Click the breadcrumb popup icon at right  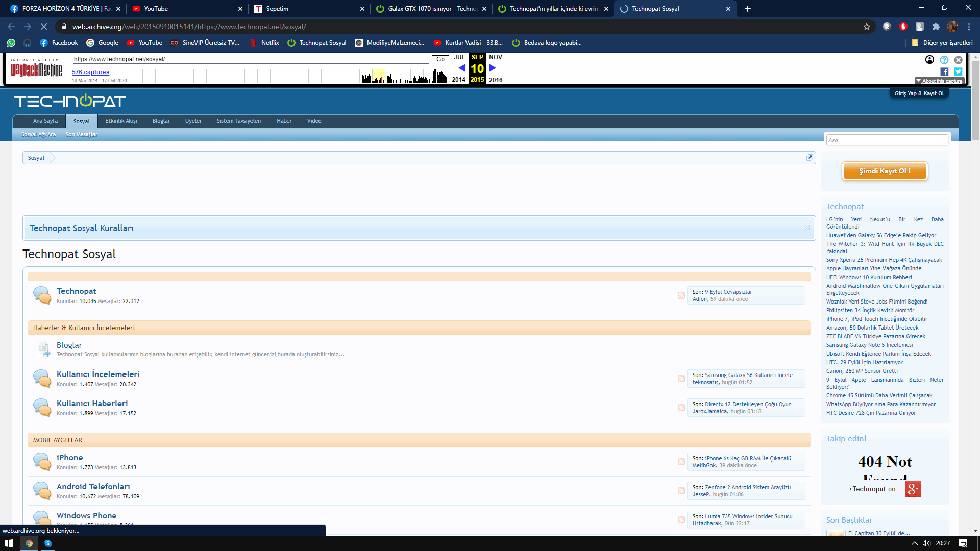click(809, 158)
